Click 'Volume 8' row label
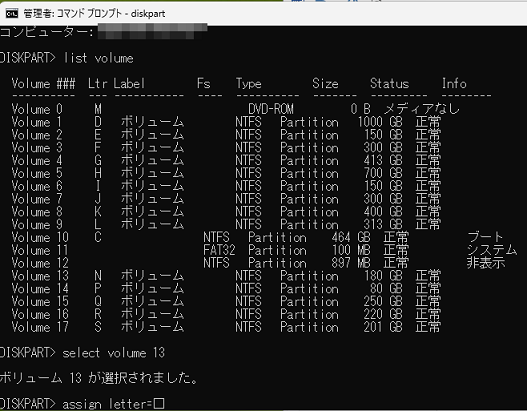 37,212
